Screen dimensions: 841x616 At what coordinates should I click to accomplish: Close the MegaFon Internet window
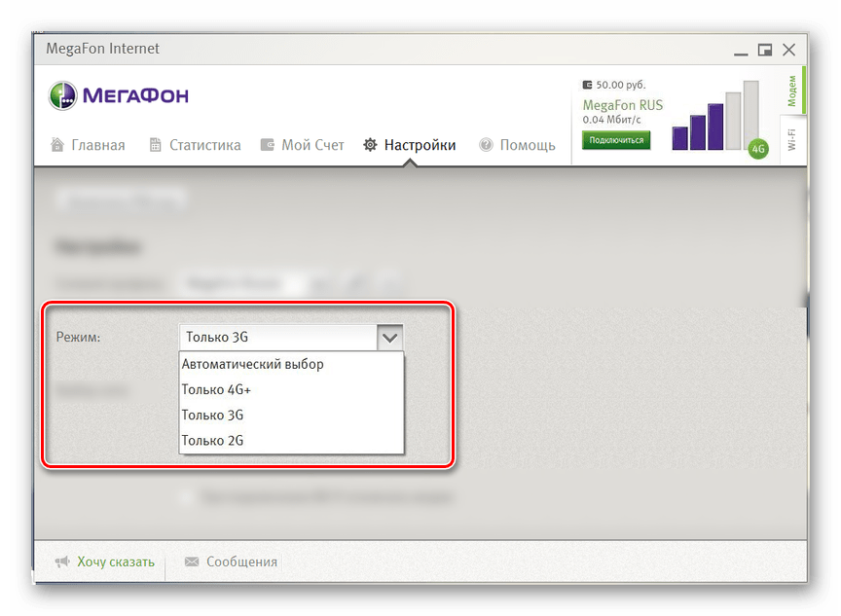tap(789, 50)
